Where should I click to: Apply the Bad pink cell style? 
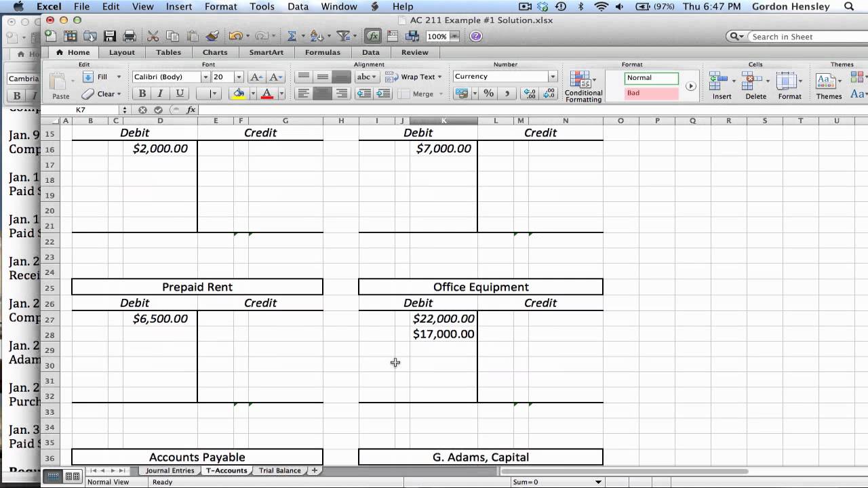pos(652,94)
